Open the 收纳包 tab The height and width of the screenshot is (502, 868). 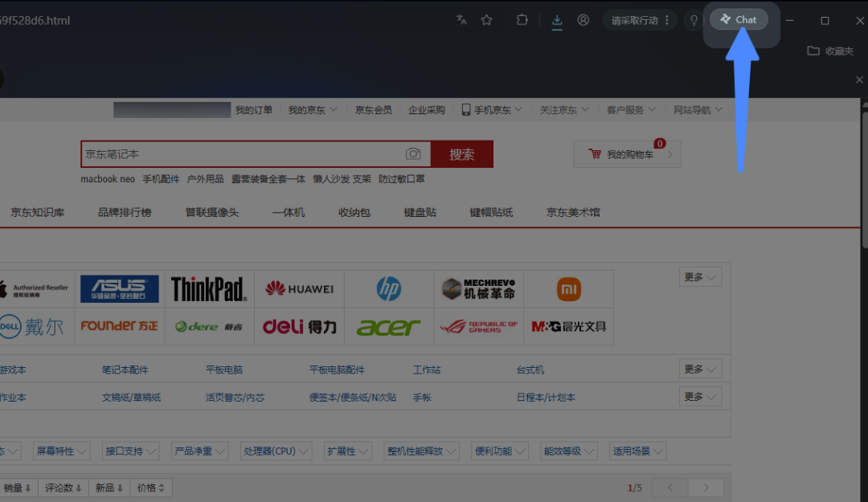click(x=354, y=212)
